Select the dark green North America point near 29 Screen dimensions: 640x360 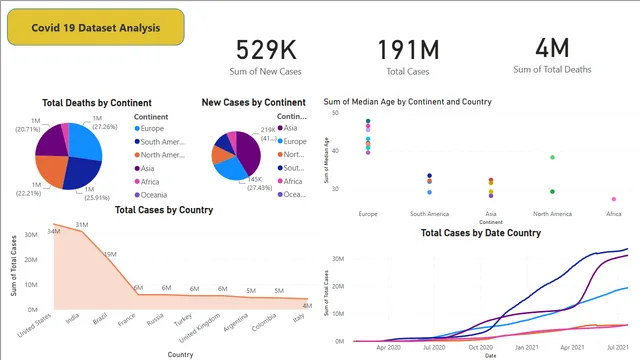click(552, 191)
